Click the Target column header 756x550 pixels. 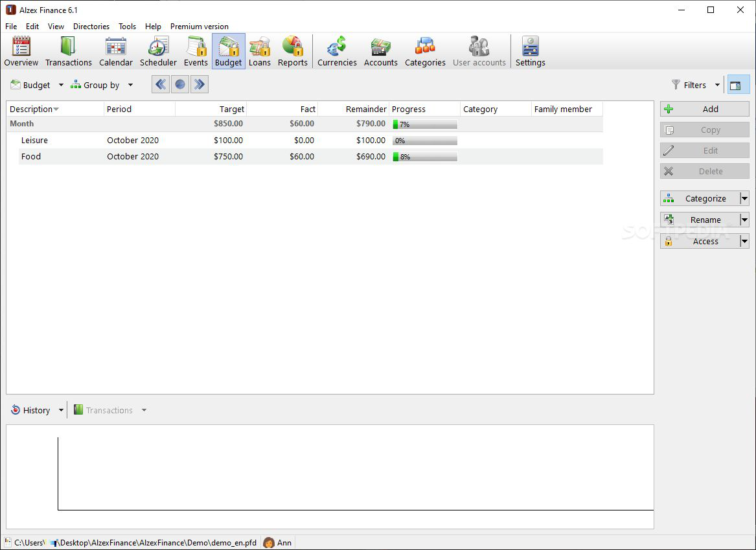point(211,109)
